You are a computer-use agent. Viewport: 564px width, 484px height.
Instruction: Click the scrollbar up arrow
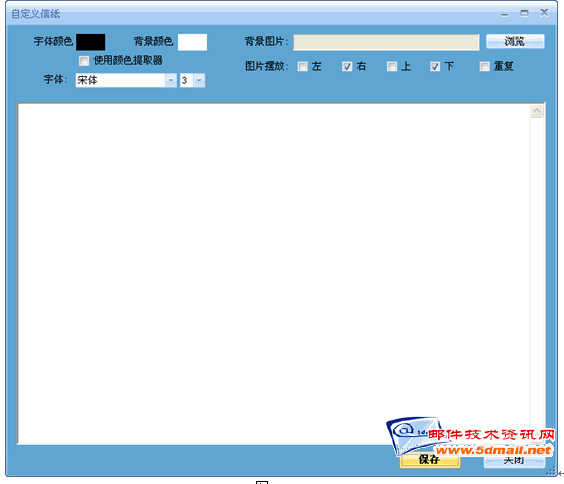537,111
